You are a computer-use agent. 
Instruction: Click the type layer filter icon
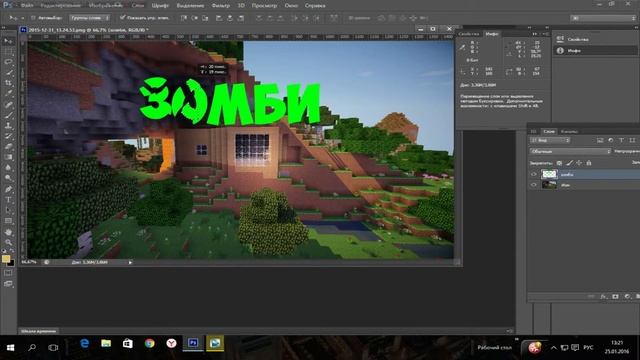[621, 140]
